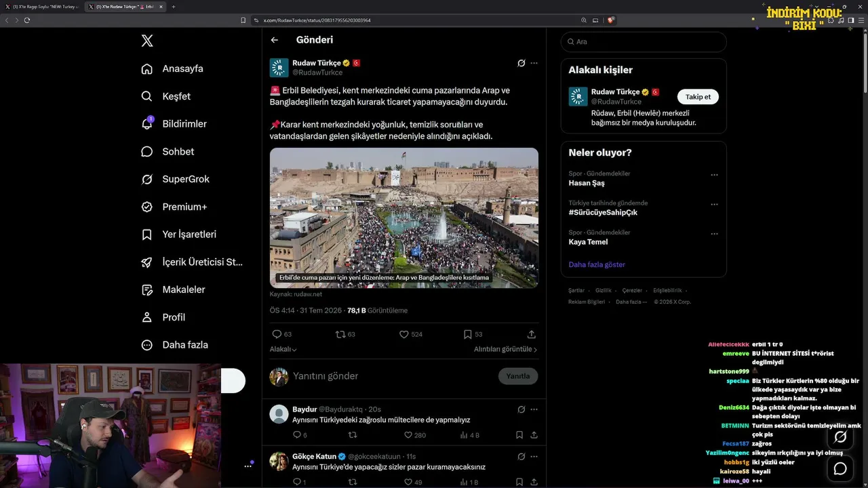Open the Grok floating button
Image resolution: width=868 pixels, height=488 pixels.
click(x=840, y=437)
